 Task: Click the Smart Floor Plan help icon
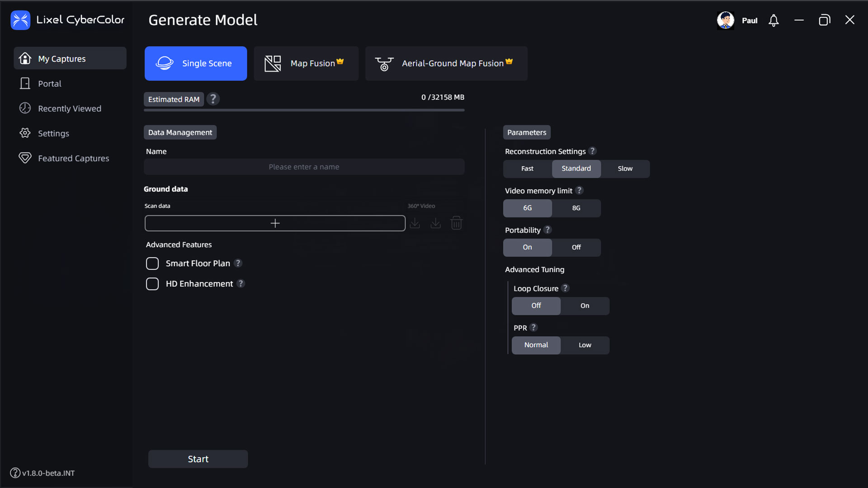click(x=238, y=263)
